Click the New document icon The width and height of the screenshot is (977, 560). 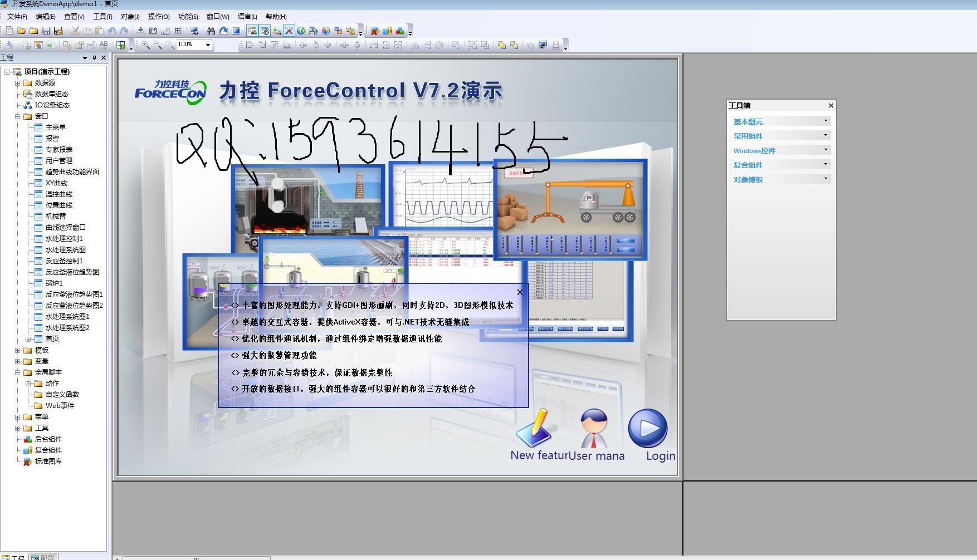[10, 31]
